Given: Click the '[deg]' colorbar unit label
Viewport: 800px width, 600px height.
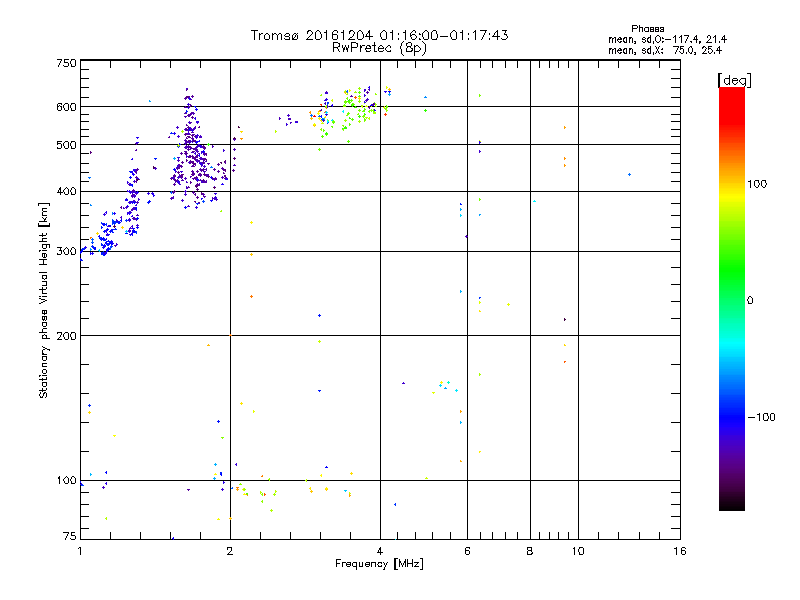Looking at the screenshot, I should (x=734, y=80).
